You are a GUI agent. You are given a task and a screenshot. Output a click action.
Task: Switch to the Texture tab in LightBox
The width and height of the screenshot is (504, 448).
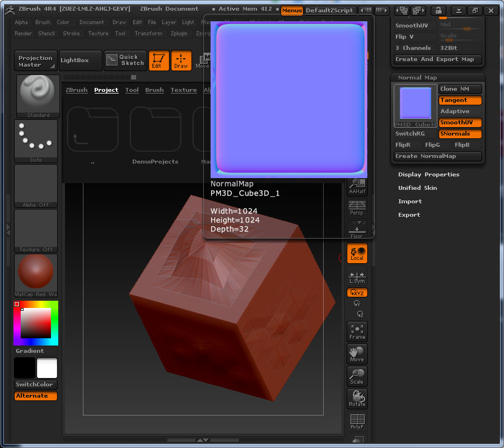click(184, 90)
